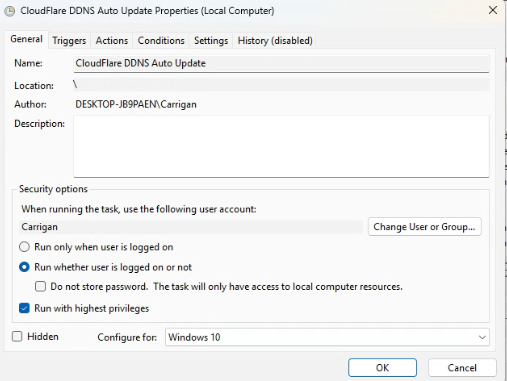Open the Actions tab

tap(112, 41)
